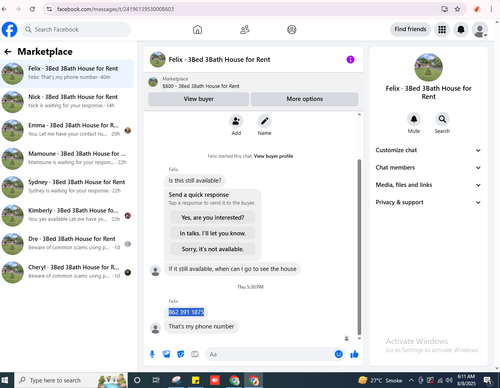
Task: Click the chat scrollbar thumb
Action: coord(359,247)
